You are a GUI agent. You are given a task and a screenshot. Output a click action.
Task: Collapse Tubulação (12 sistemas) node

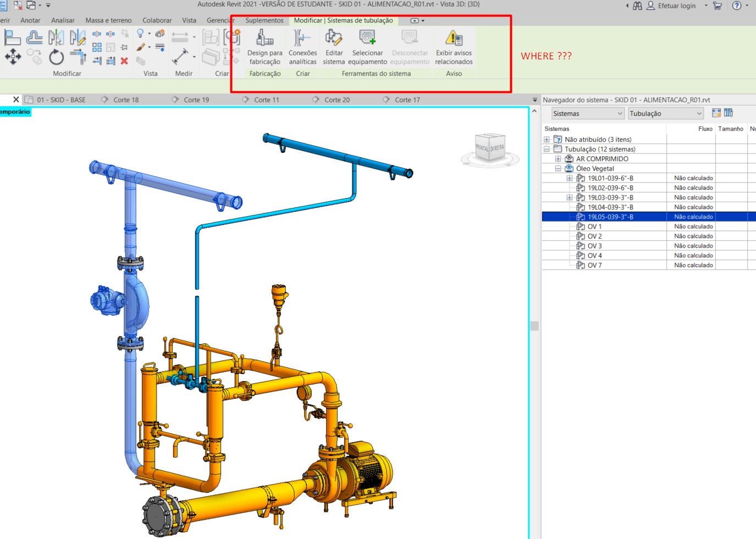pos(547,149)
